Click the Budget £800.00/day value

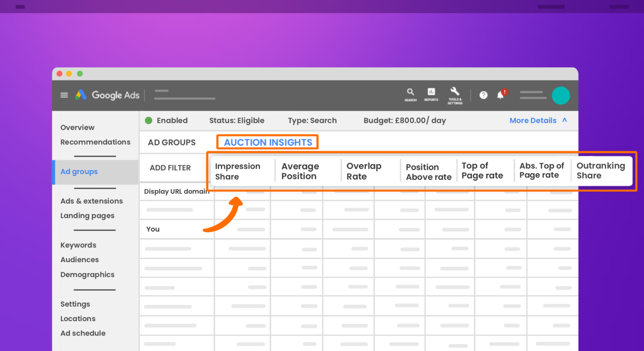click(x=404, y=120)
